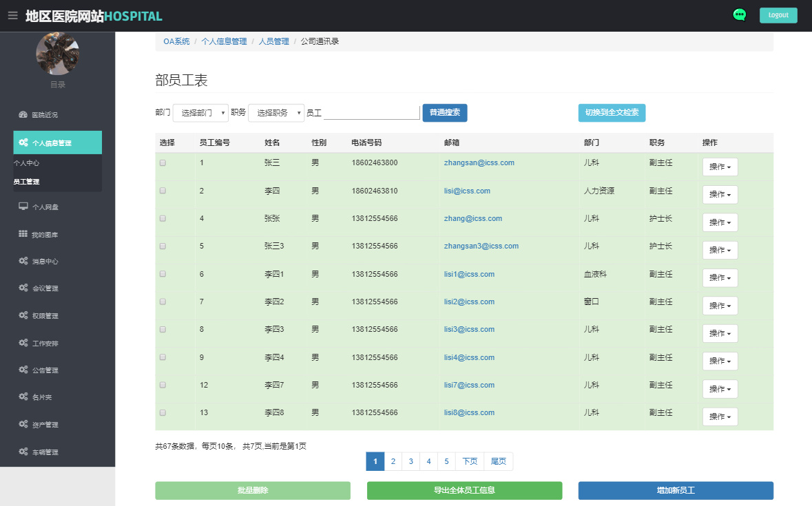Open 员工管理 in the sidebar submenu

(x=26, y=182)
